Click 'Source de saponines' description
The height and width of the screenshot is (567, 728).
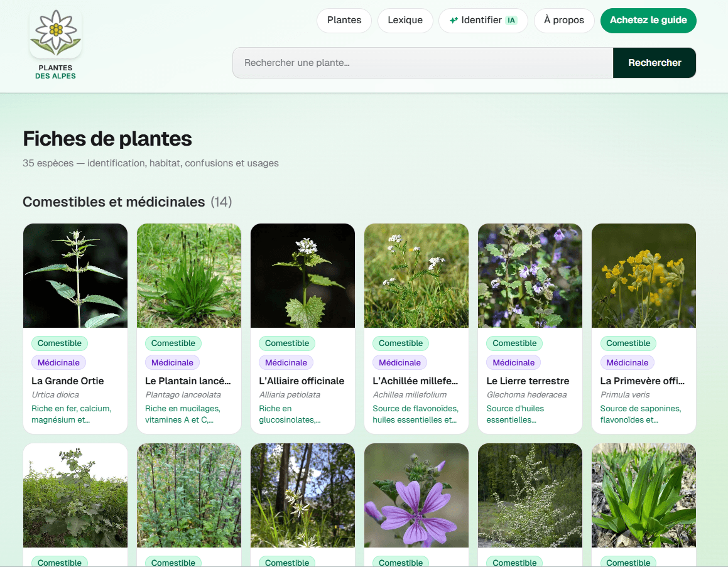point(641,414)
